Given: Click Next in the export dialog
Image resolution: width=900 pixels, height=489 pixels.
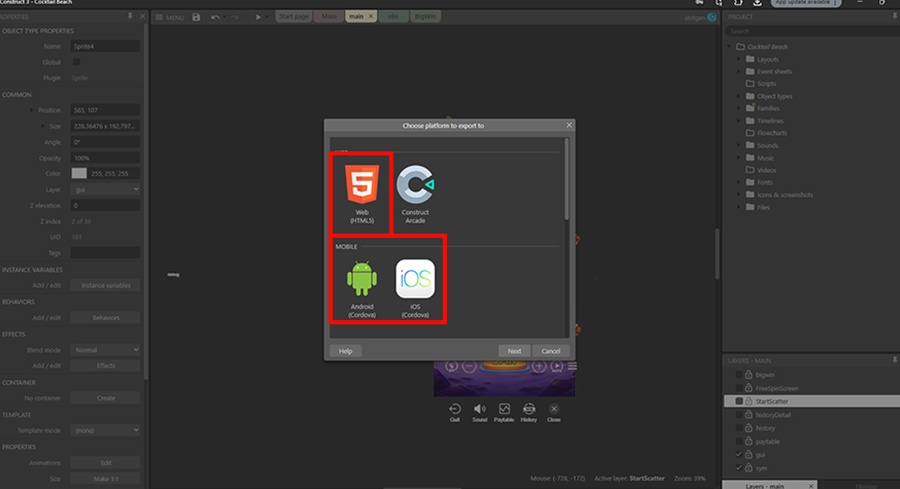Looking at the screenshot, I should (x=514, y=351).
